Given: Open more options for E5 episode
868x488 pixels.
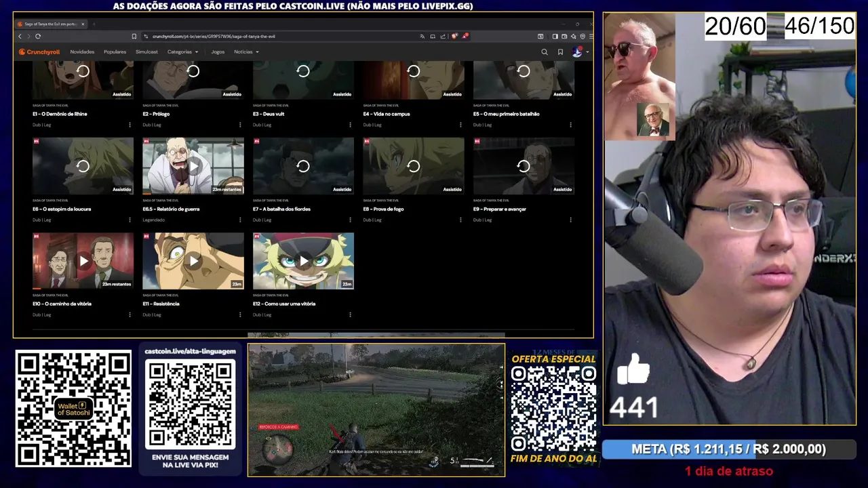Looking at the screenshot, I should [570, 125].
